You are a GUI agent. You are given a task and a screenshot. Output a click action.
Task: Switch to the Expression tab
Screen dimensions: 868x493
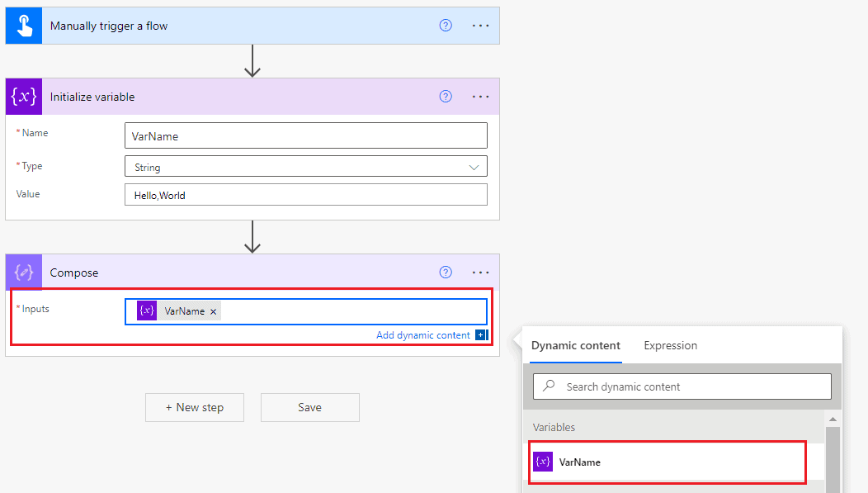coord(670,345)
